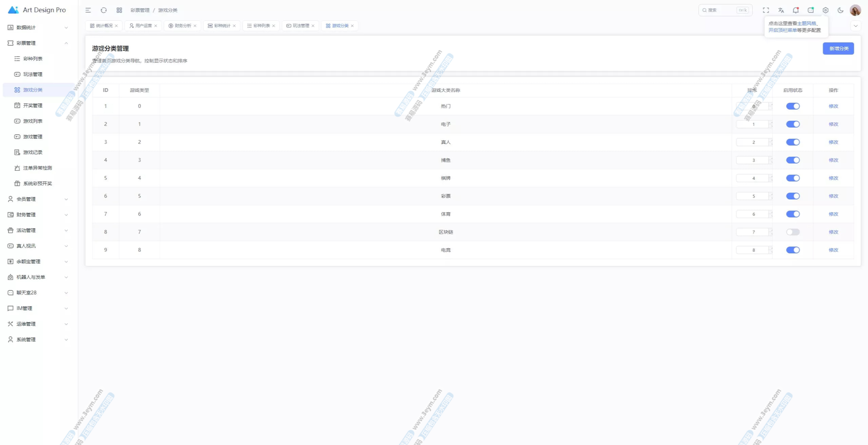The height and width of the screenshot is (445, 868).
Task: Click the 新增分类 button
Action: 838,49
